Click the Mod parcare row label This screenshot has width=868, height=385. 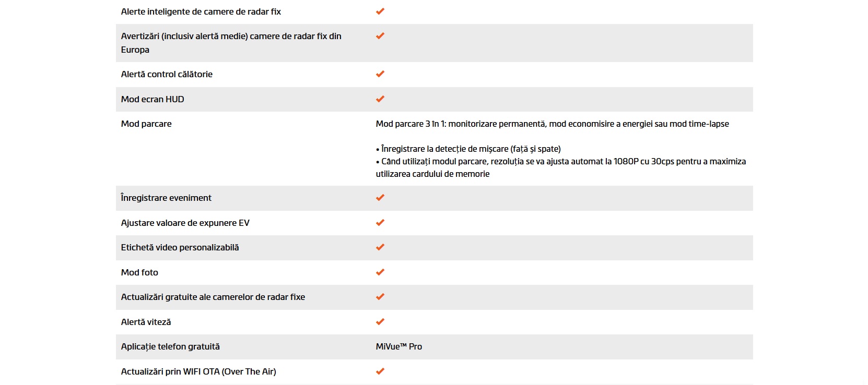tap(146, 124)
